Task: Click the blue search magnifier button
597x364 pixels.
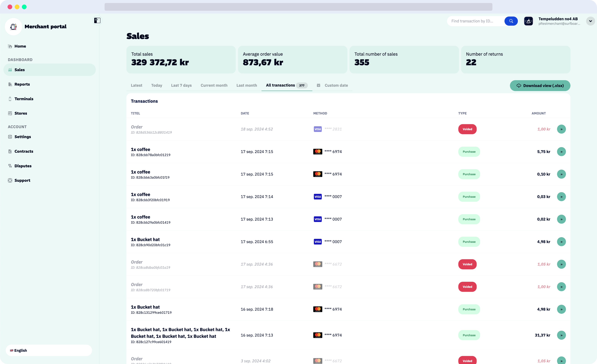Action: point(511,21)
